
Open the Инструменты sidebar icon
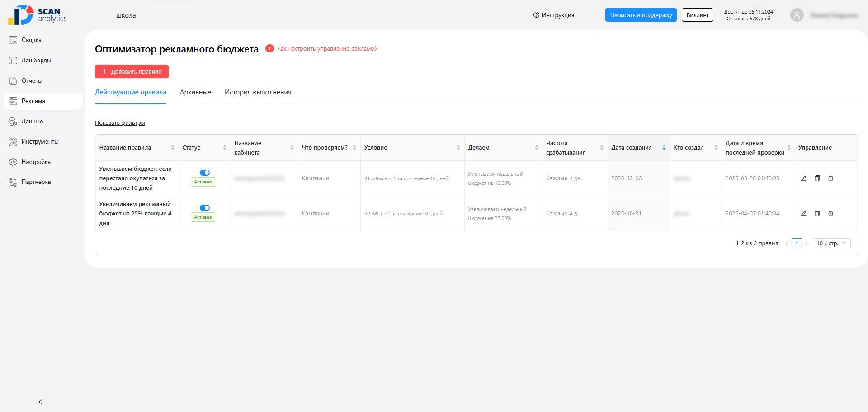13,142
